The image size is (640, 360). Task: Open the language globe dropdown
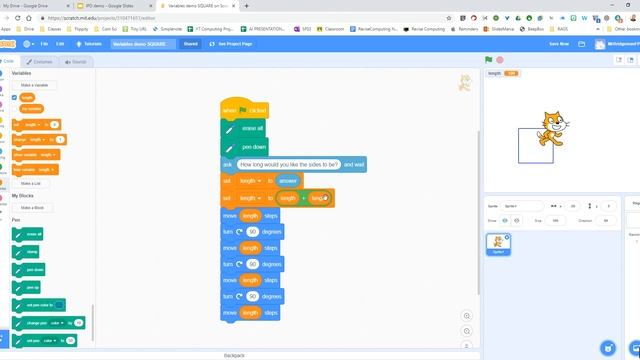tap(29, 44)
